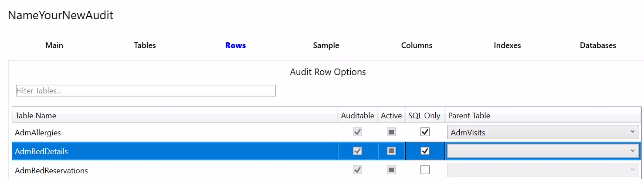Viewport: 644px width, 179px height.
Task: Open the Tables tab
Action: tap(145, 45)
